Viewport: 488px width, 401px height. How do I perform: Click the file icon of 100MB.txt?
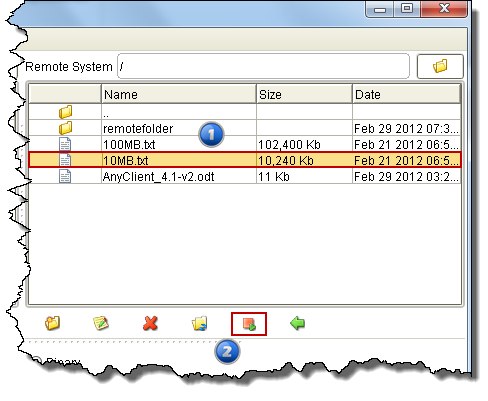[x=65, y=145]
